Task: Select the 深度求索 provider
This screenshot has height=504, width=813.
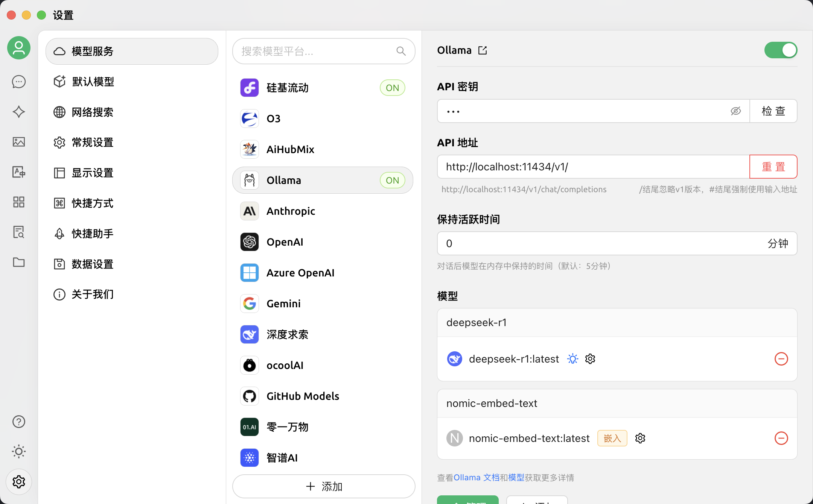Action: 323,334
